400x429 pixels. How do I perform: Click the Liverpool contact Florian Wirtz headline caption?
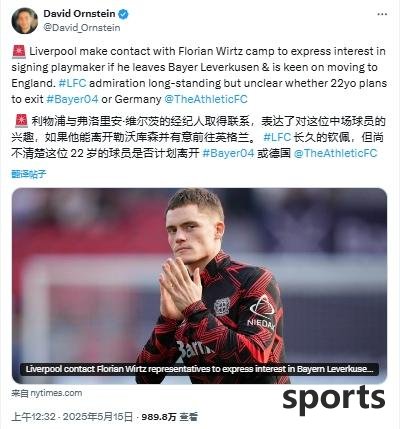[199, 369]
